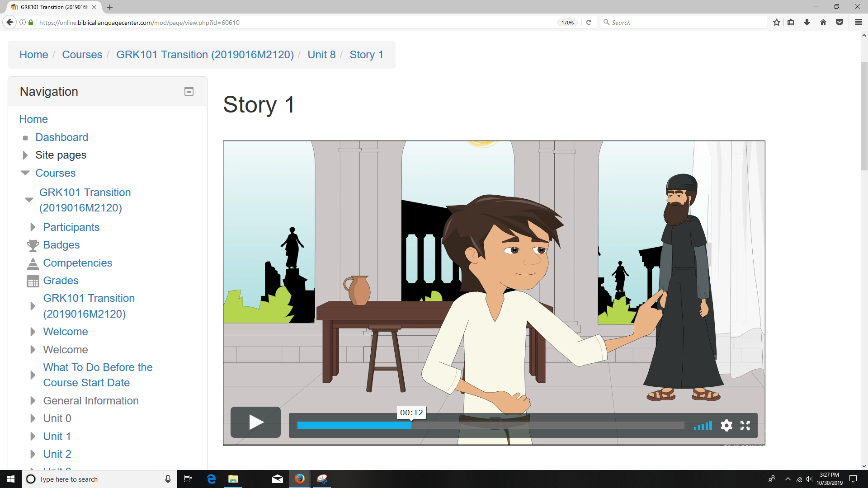868x488 pixels.
Task: Bookmark this page with the star icon
Action: click(x=777, y=22)
